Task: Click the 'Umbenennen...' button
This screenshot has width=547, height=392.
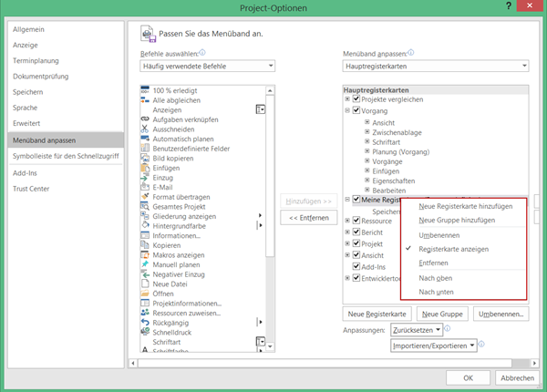Action: [501, 314]
